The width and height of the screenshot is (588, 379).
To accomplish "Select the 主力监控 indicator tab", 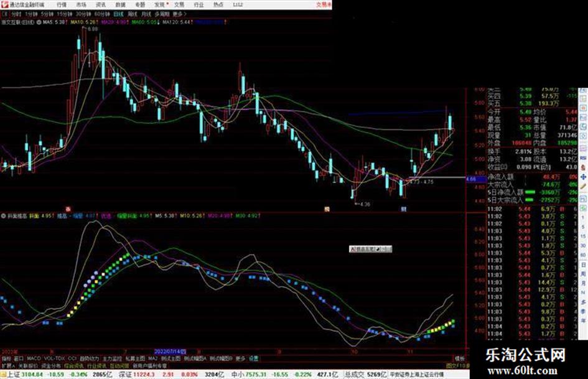I will 113,358.
